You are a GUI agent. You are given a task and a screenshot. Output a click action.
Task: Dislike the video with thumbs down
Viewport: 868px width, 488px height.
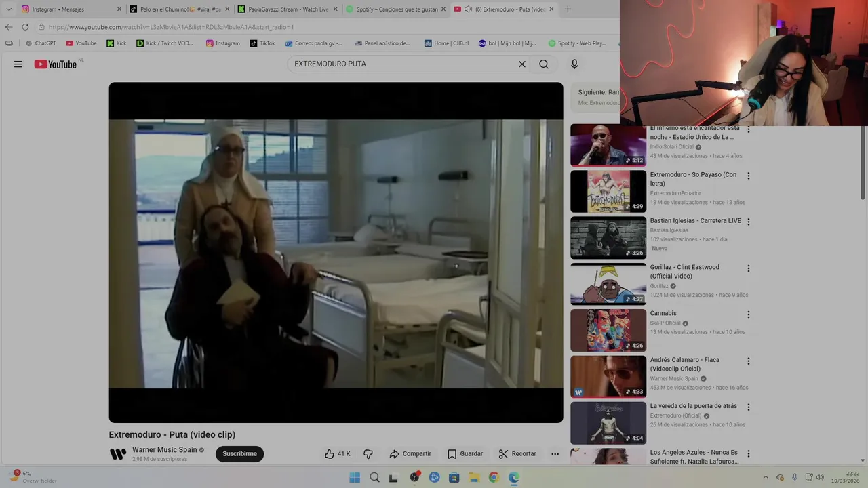point(368,453)
